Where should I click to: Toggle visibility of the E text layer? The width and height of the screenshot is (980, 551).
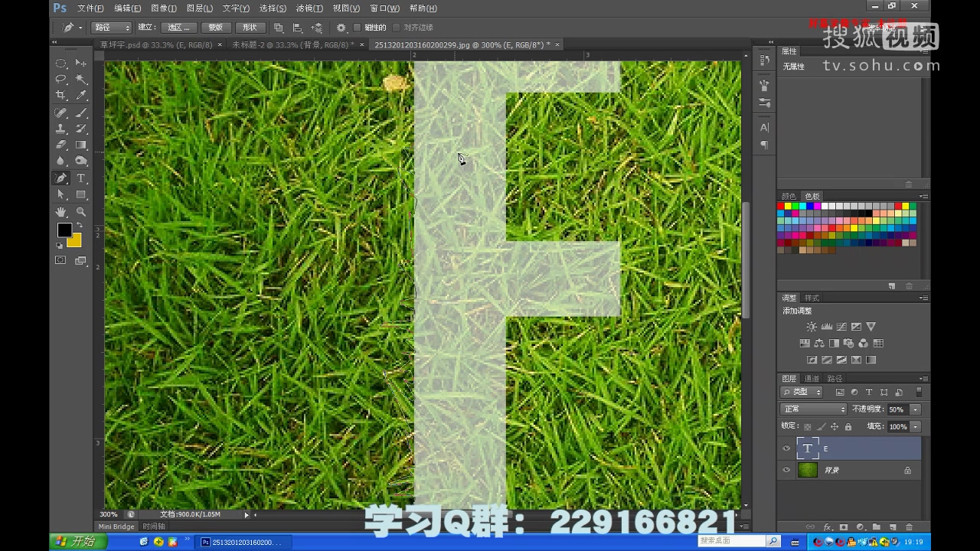coord(786,448)
